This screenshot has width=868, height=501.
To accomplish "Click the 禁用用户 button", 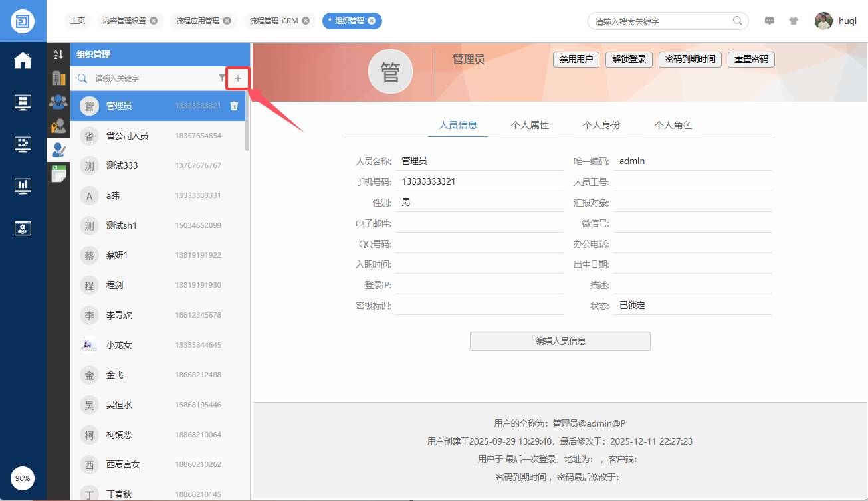I will pos(576,59).
